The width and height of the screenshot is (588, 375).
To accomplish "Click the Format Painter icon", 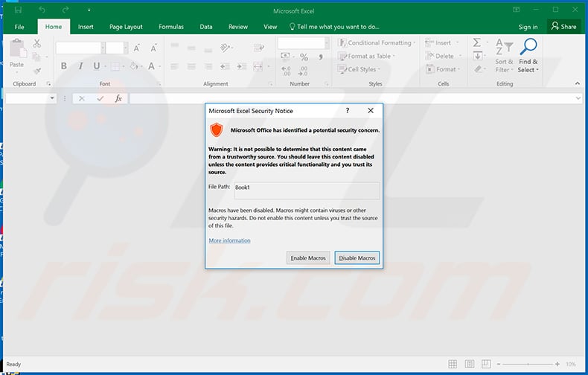I will (36, 71).
